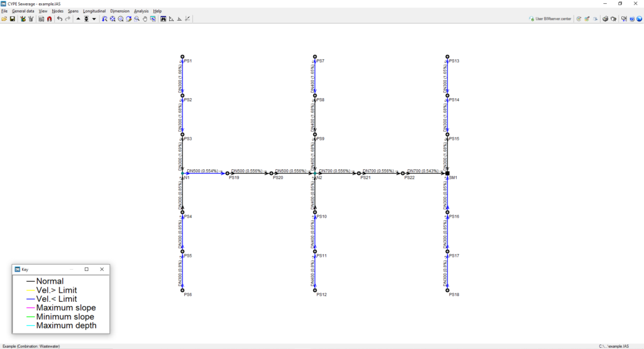Screen dimensions: 644x349
Task: Print the current view with printer icon
Action: [x=606, y=19]
